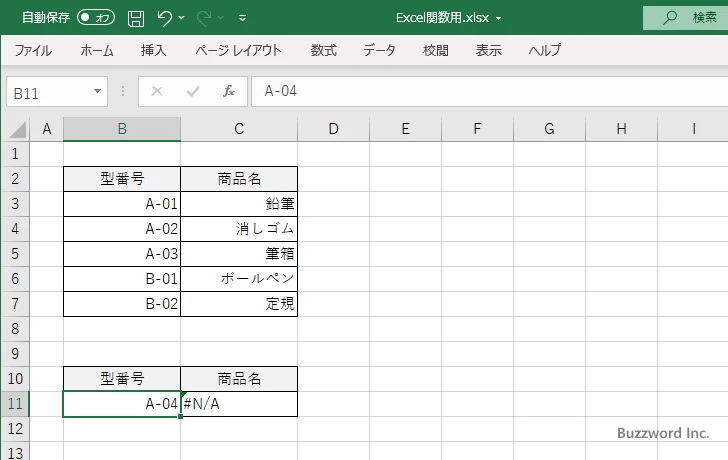Open the 数式 ribbon tab
The height and width of the screenshot is (460, 728).
tap(324, 50)
